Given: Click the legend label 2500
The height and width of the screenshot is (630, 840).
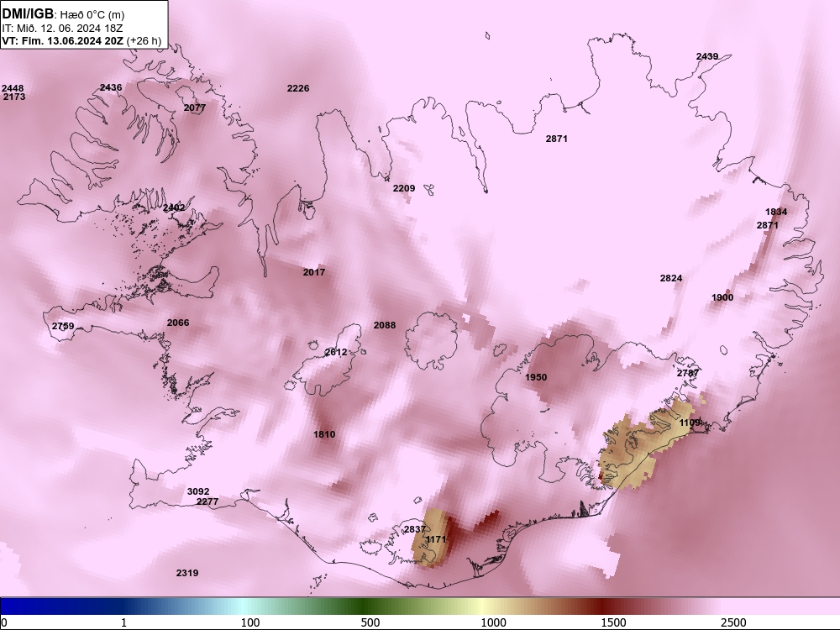Looking at the screenshot, I should [733, 622].
